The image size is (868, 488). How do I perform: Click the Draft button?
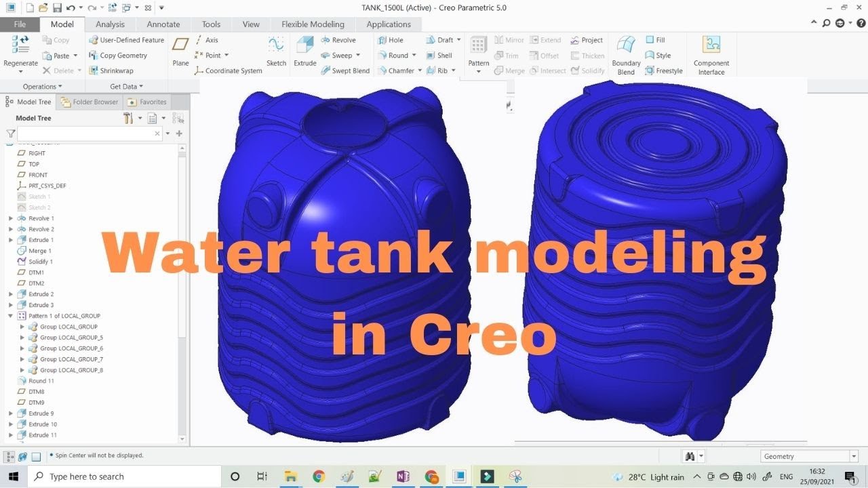pos(439,40)
